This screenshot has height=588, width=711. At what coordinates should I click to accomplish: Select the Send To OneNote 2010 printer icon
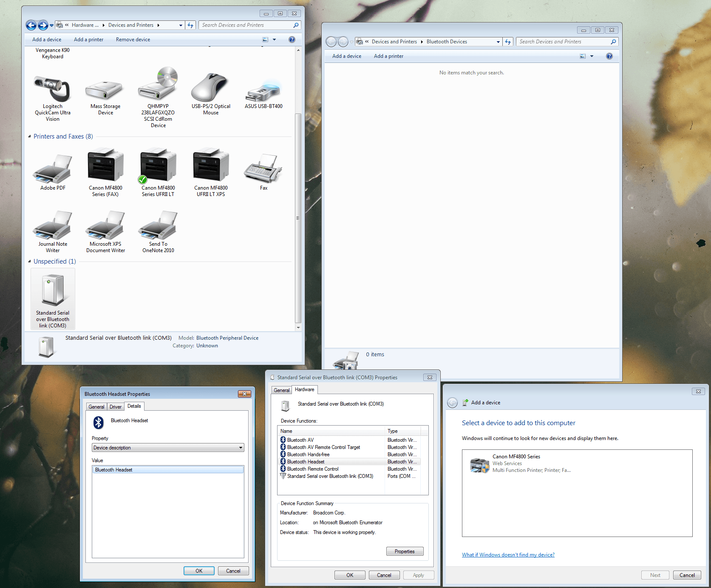(x=158, y=225)
